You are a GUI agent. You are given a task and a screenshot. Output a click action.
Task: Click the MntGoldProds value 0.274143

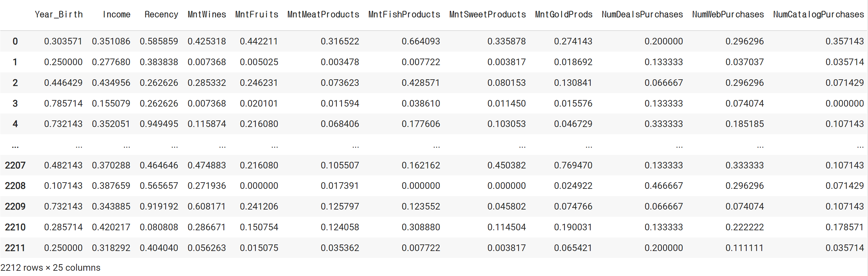point(573,41)
